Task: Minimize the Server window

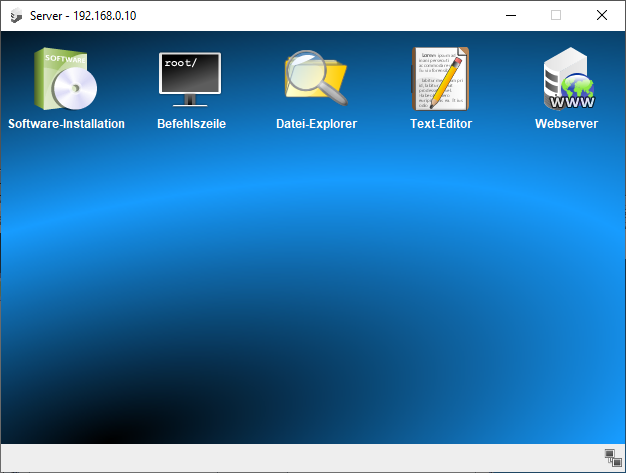Action: pyautogui.click(x=511, y=16)
